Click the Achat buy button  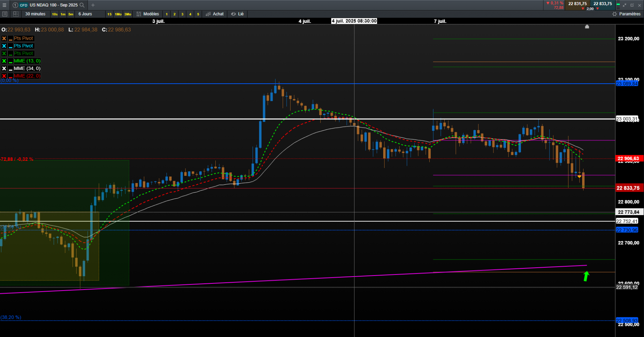(x=215, y=14)
